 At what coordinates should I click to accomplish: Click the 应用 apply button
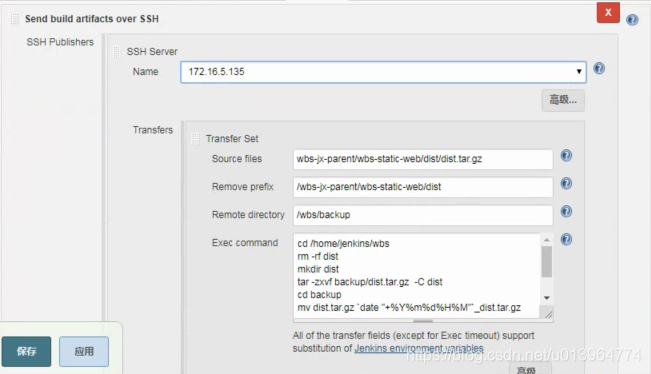84,352
